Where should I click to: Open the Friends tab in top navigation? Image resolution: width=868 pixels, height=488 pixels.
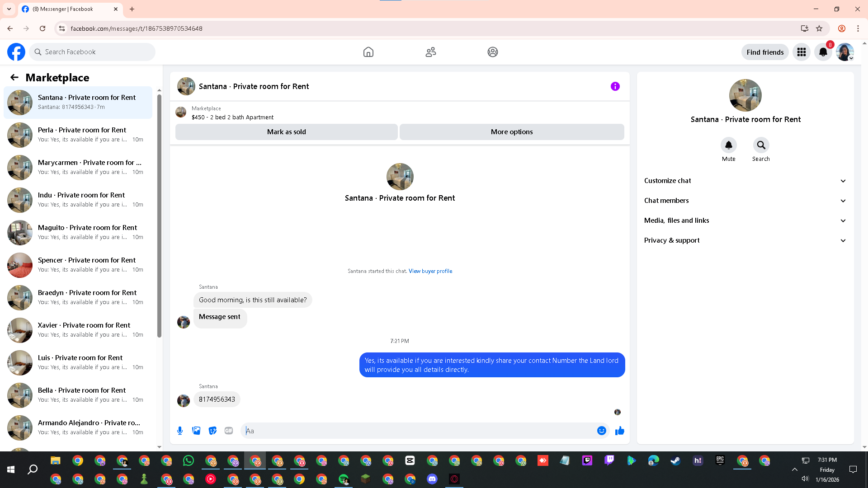[430, 52]
